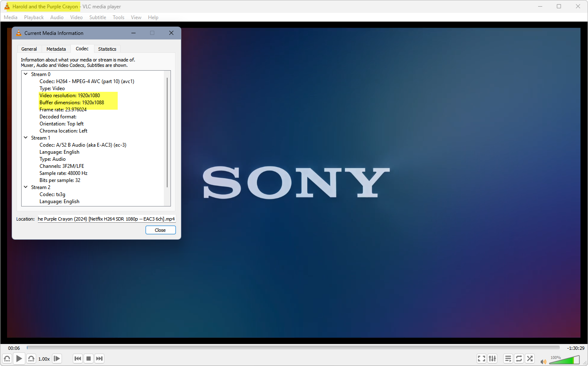Select 'Decoded format:' row
588x366 pixels.
pyautogui.click(x=58, y=117)
